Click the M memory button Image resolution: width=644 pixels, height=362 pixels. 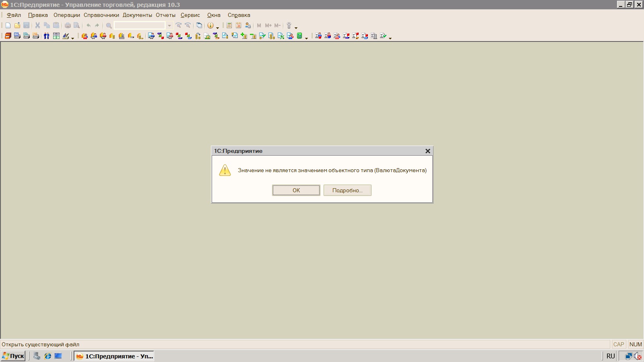[259, 25]
